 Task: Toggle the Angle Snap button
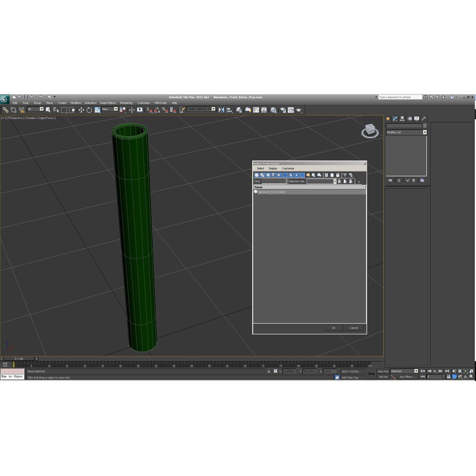tap(157, 110)
